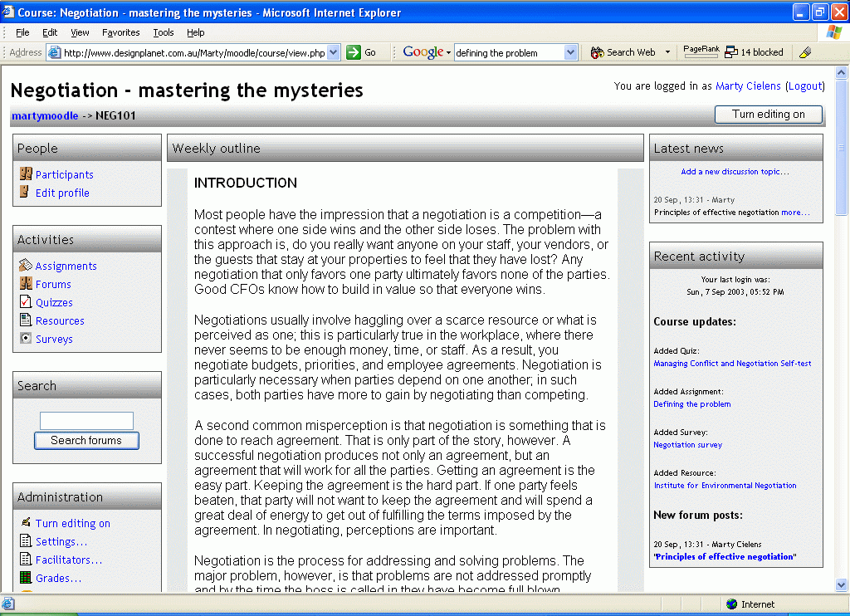This screenshot has width=850, height=616.
Task: Click inside the forum search text field
Action: 86,421
